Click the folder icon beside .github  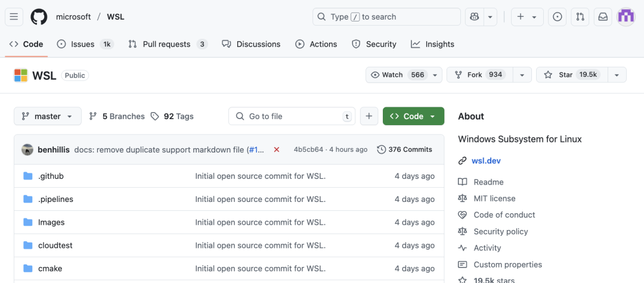tap(28, 176)
